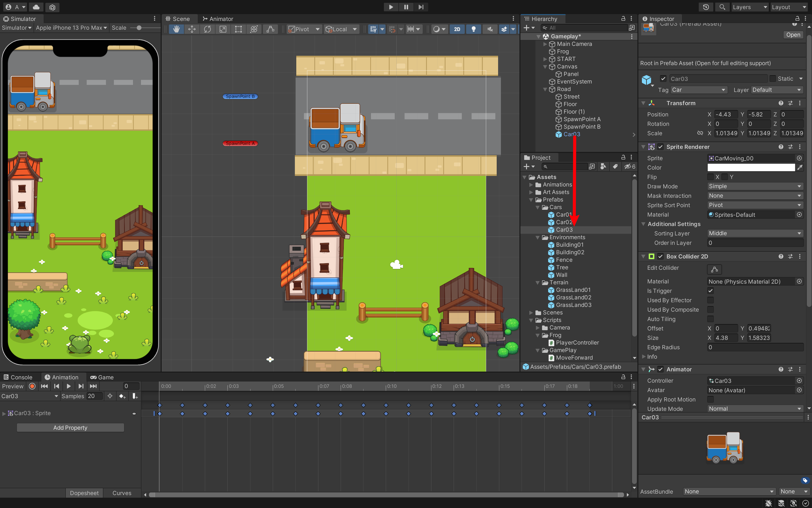Select the Move tool
This screenshot has height=508, width=812.
click(192, 29)
